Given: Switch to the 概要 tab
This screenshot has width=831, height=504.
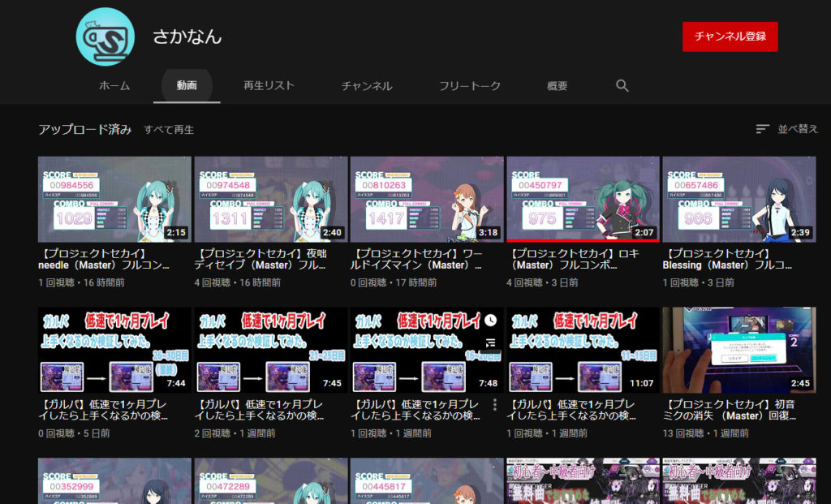Looking at the screenshot, I should tap(557, 86).
